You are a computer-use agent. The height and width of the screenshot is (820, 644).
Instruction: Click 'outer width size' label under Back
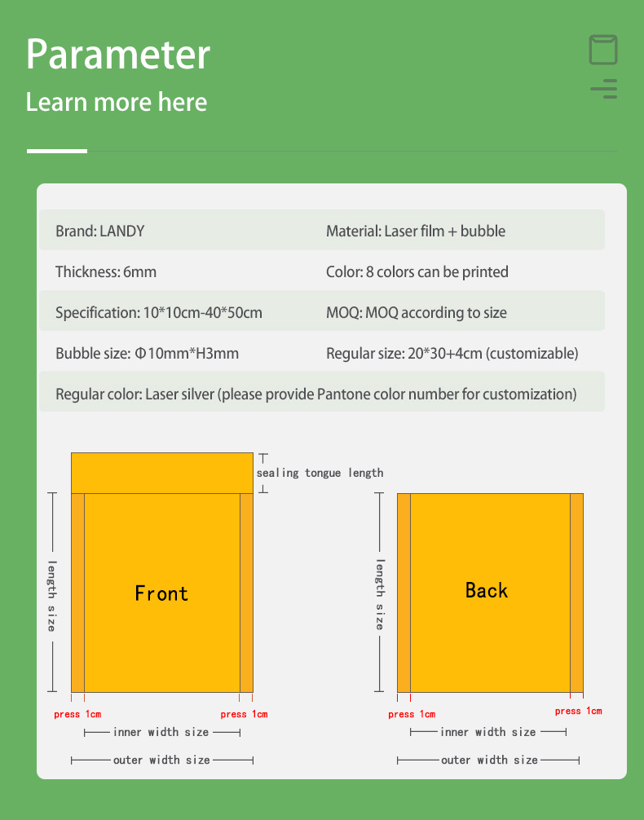pos(489,760)
